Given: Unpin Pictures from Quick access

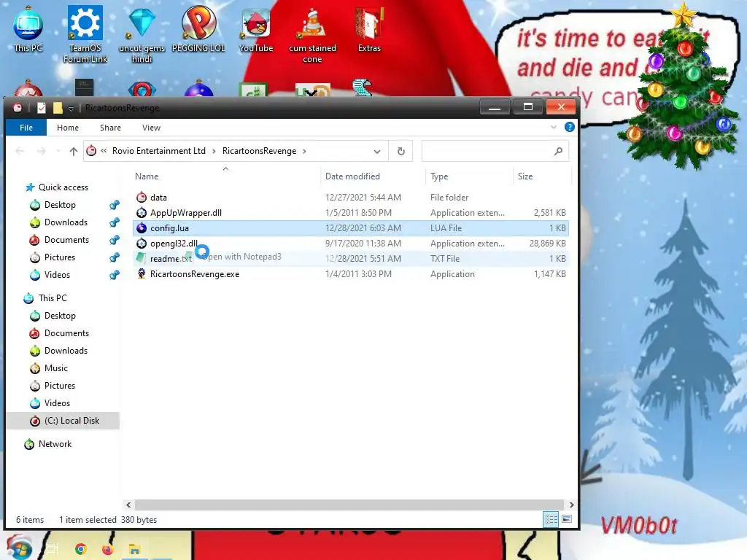Looking at the screenshot, I should point(115,257).
